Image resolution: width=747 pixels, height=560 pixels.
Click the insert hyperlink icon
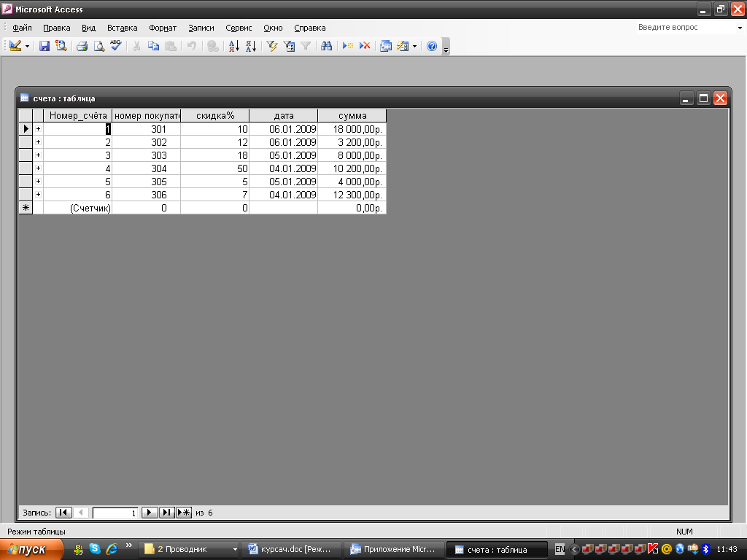(x=212, y=46)
